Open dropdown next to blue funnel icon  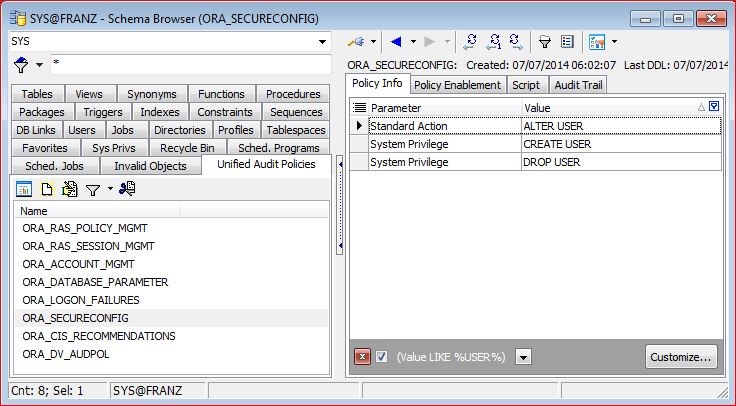(39, 64)
